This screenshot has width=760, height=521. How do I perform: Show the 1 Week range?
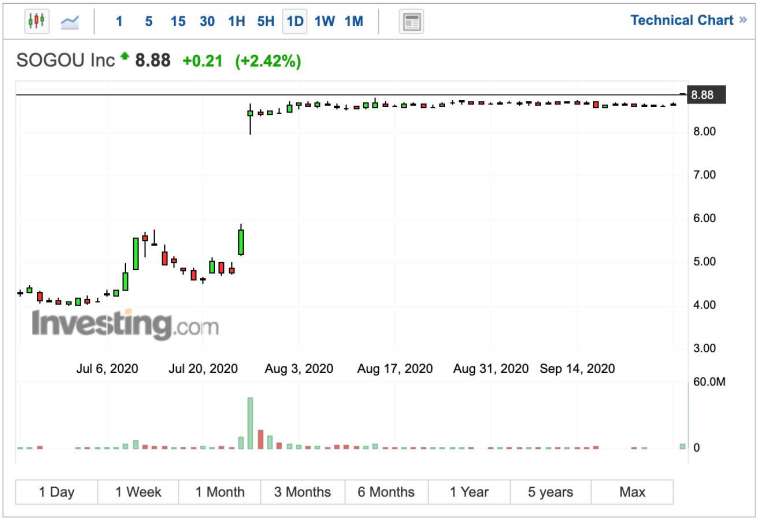click(x=138, y=492)
